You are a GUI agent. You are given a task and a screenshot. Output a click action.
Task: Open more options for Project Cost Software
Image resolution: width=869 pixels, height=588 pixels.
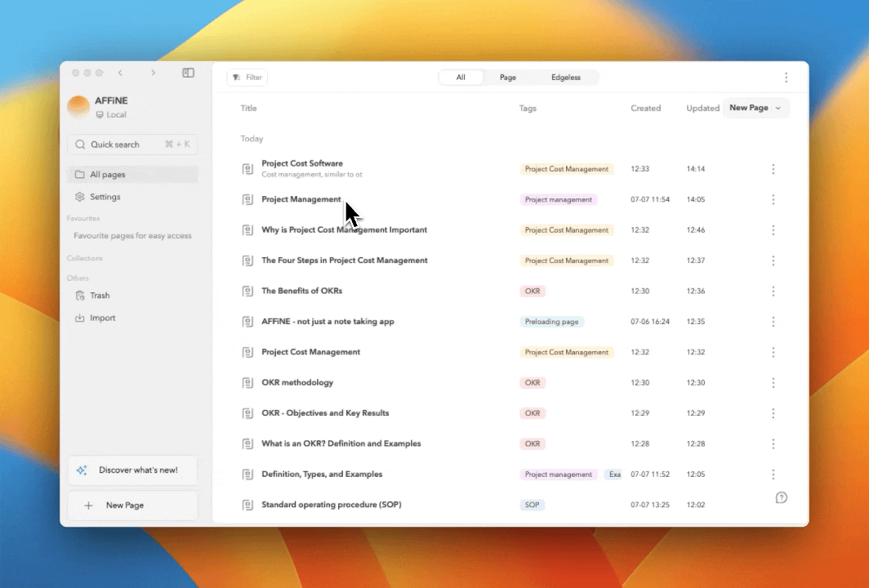pos(773,169)
